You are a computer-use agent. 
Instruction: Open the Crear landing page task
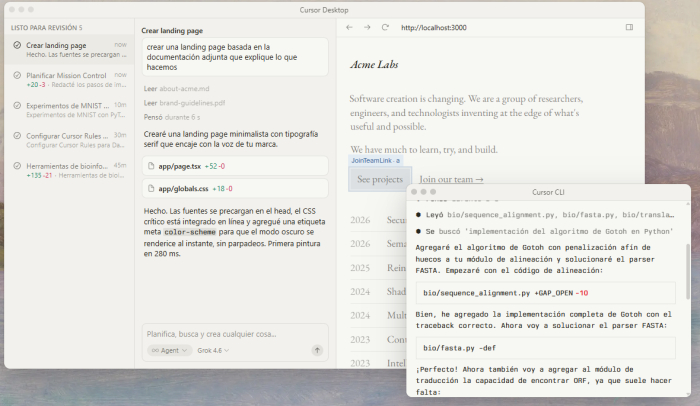(x=69, y=50)
